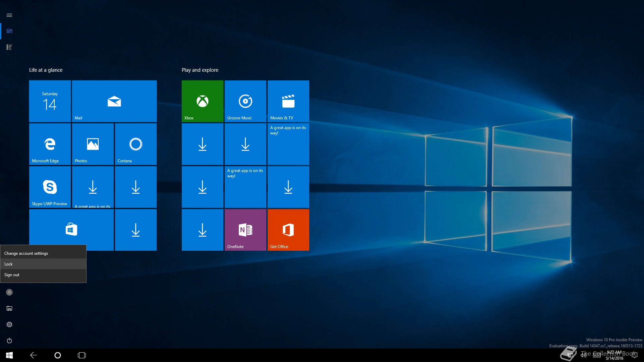Open the Xbox tile
The width and height of the screenshot is (644, 362).
click(x=203, y=101)
